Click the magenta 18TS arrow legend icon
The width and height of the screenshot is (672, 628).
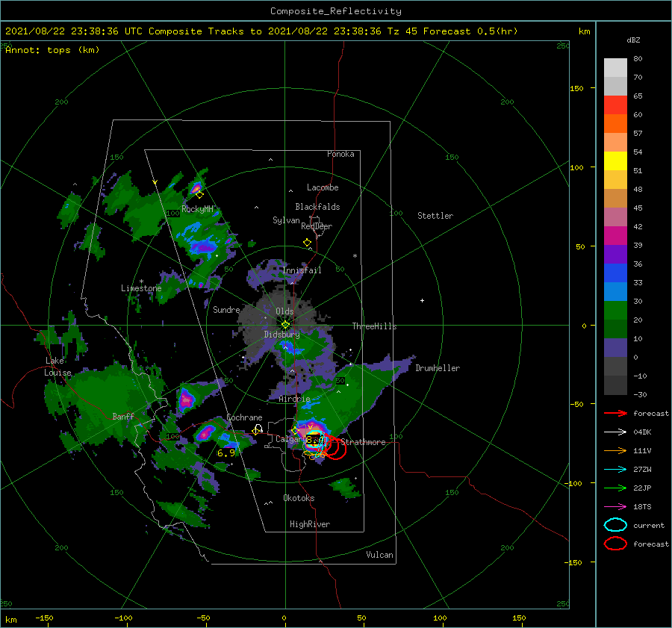tap(615, 507)
